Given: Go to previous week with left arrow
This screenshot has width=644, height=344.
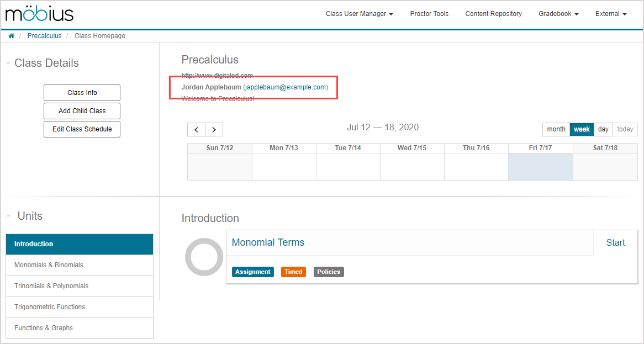Looking at the screenshot, I should coord(196,130).
